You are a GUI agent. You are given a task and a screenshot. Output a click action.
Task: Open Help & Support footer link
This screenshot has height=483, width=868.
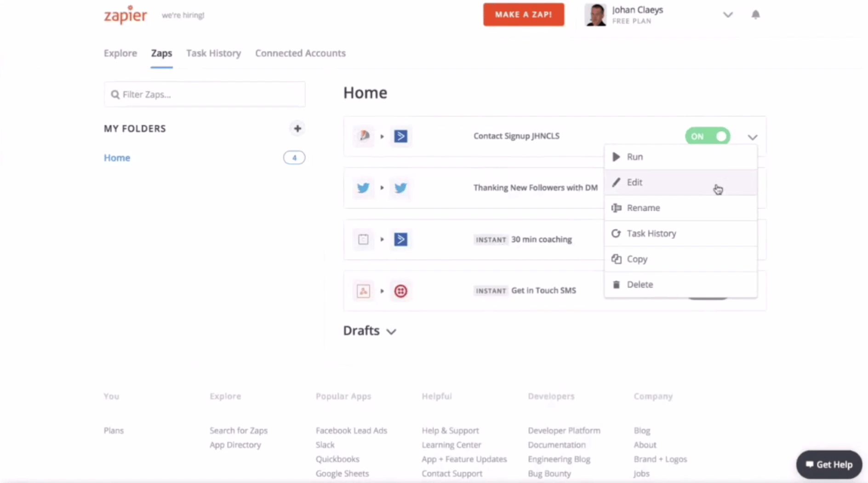450,431
